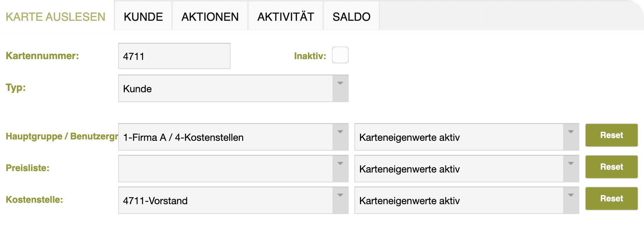Open the AKTIONEN tab

point(210,17)
